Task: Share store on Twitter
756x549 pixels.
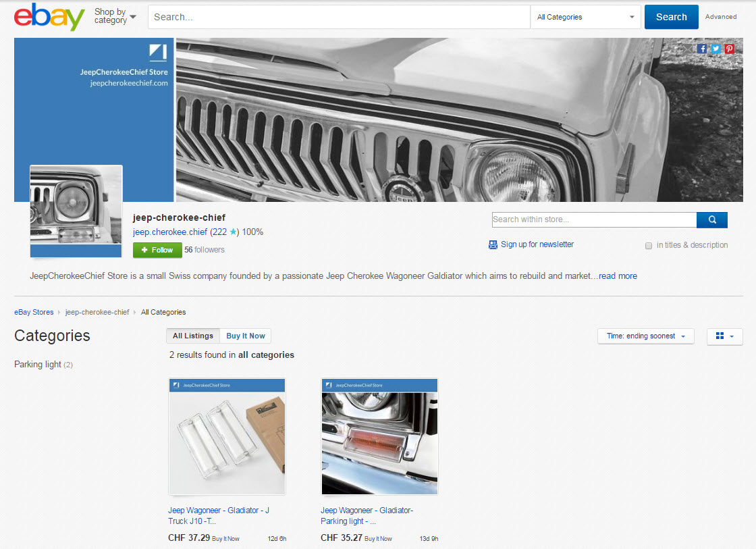Action: point(716,49)
